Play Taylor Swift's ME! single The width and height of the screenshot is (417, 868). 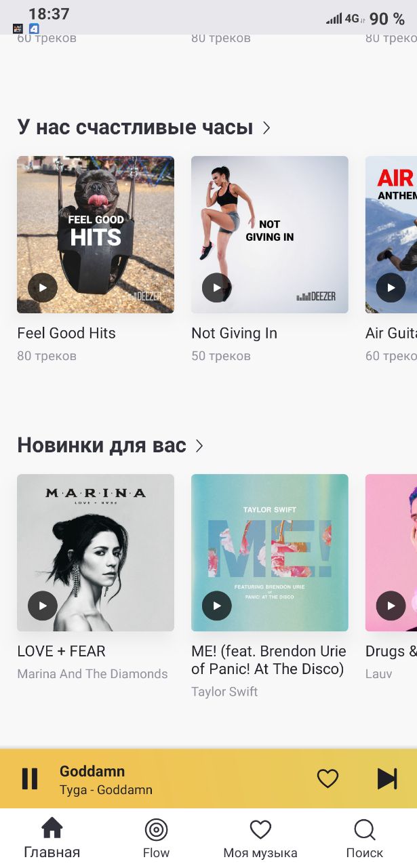(x=216, y=606)
